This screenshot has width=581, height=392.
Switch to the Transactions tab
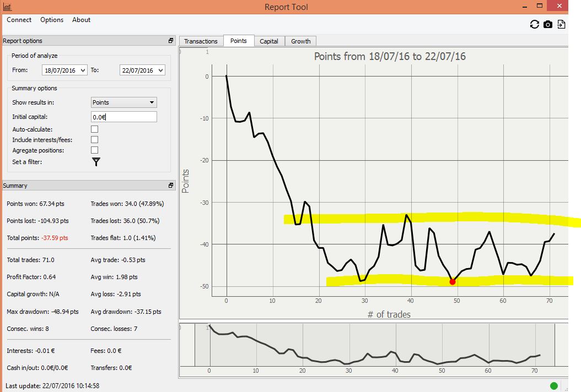pos(201,41)
